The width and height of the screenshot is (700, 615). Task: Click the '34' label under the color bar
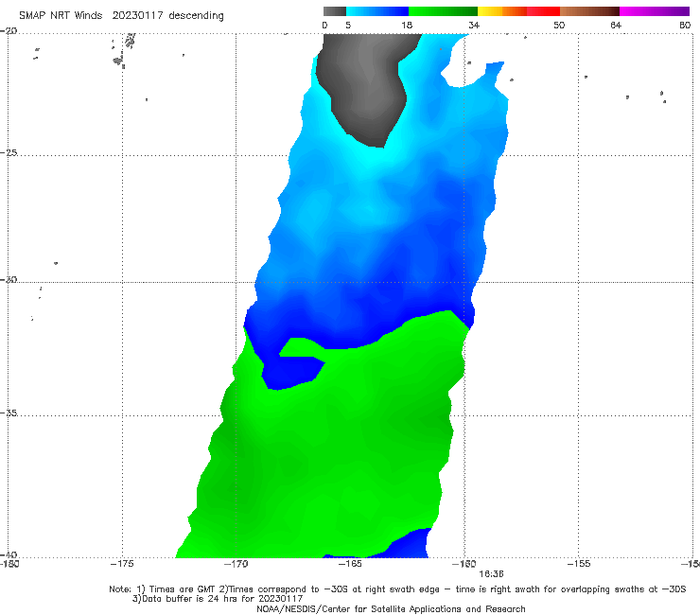pos(474,25)
